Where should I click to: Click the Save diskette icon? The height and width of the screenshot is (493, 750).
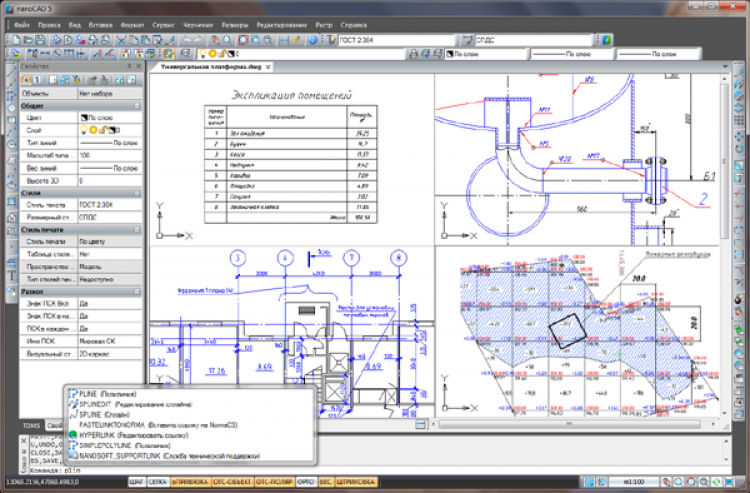[40, 40]
